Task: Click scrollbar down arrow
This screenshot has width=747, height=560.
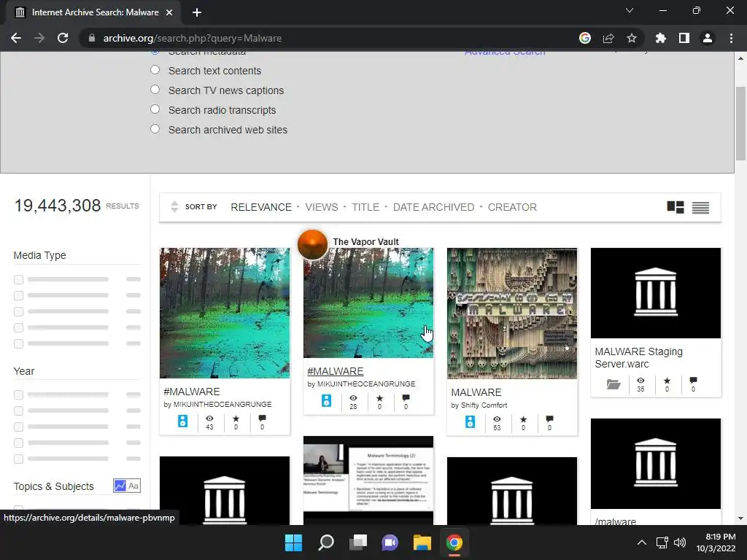Action: pyautogui.click(x=740, y=518)
